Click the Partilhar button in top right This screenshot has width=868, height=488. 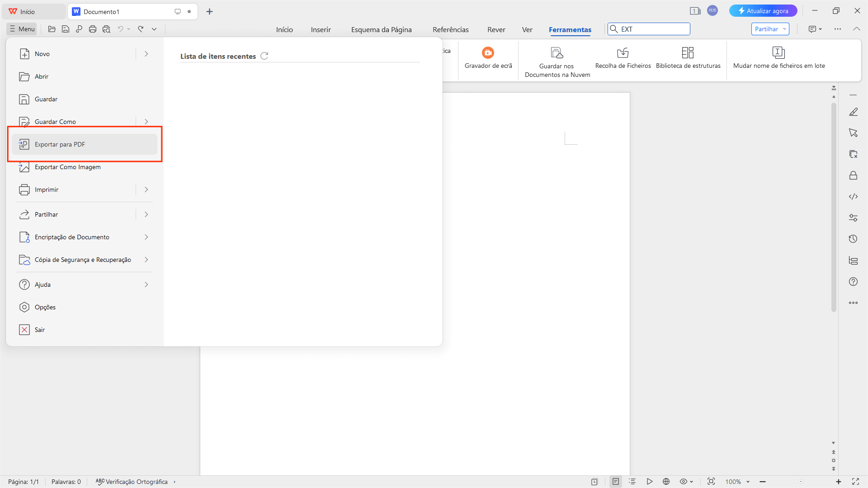click(770, 29)
